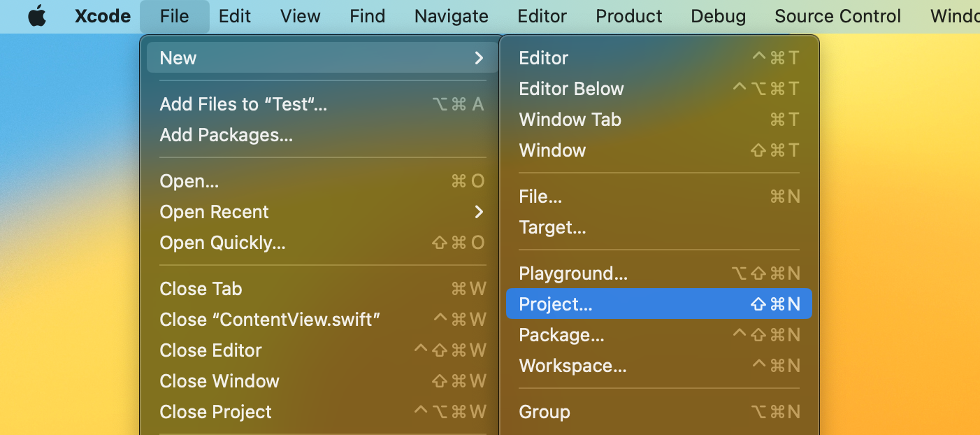The height and width of the screenshot is (435, 980).
Task: Select New Target…
Action: [x=659, y=227]
